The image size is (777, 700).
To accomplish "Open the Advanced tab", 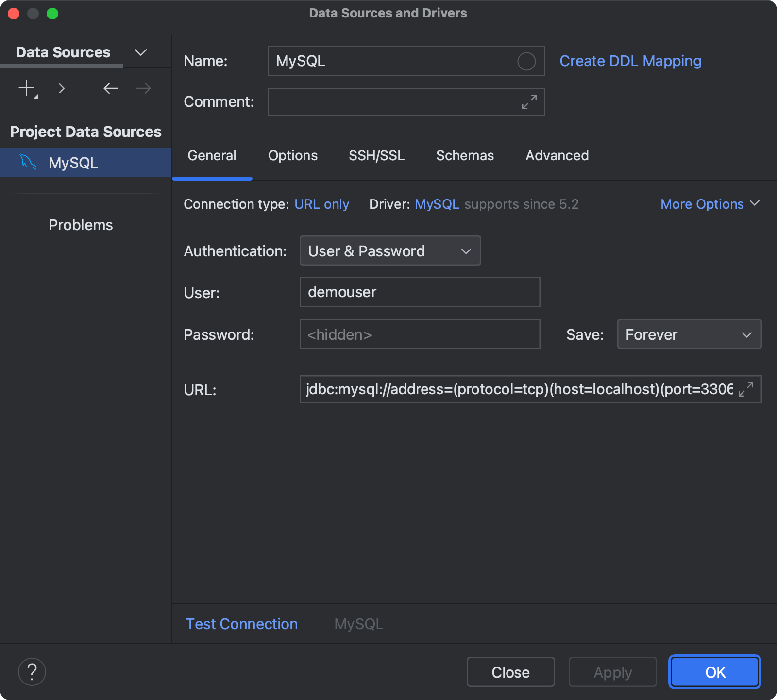I will (557, 155).
